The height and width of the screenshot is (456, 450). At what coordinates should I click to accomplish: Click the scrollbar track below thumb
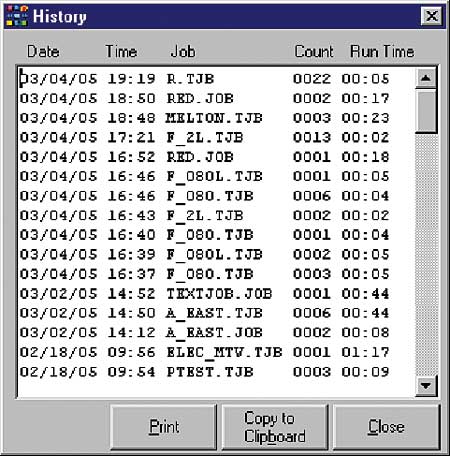[x=425, y=254]
